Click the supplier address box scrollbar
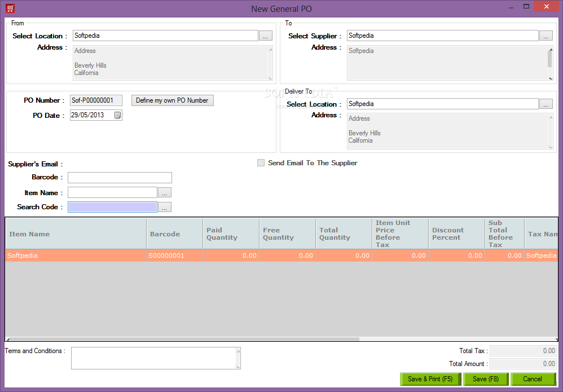 [x=550, y=63]
